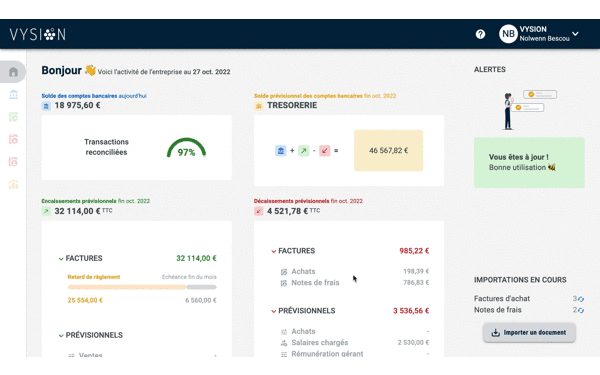The image size is (600, 375).
Task: Click the waving hand emoji by Bonjour
Action: point(90,70)
